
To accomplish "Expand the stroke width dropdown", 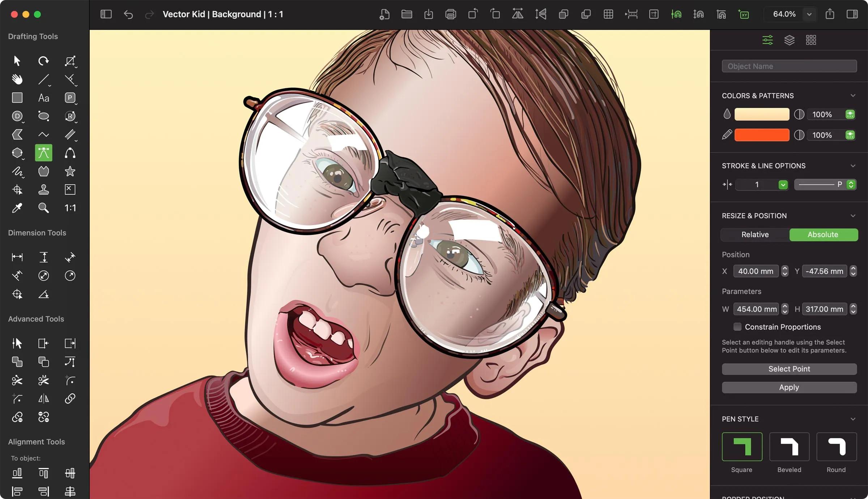I will click(783, 185).
